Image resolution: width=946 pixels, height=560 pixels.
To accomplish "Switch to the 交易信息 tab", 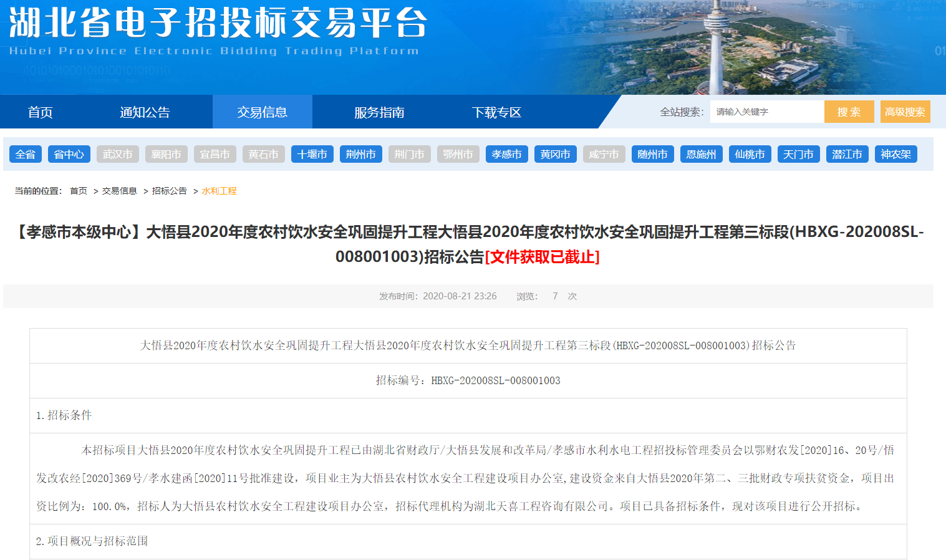I will [x=262, y=112].
